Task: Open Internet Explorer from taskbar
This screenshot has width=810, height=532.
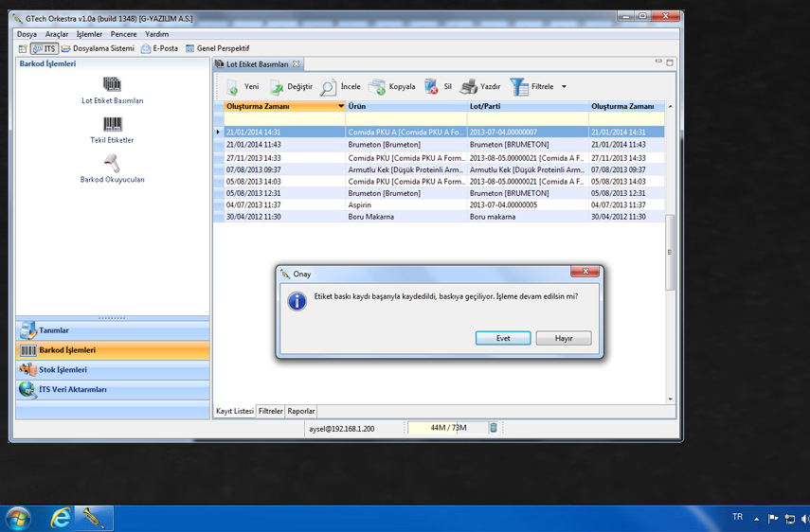Action: [61, 518]
